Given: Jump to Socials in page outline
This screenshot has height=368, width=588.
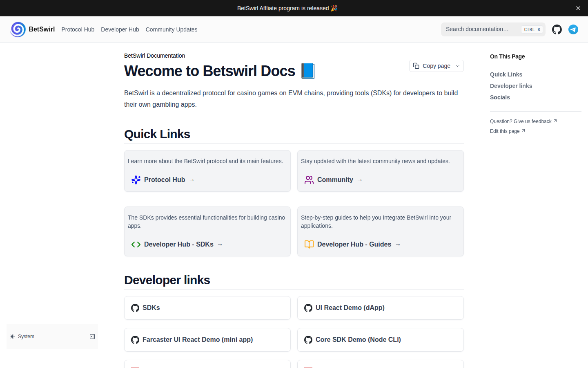Looking at the screenshot, I should (x=500, y=97).
